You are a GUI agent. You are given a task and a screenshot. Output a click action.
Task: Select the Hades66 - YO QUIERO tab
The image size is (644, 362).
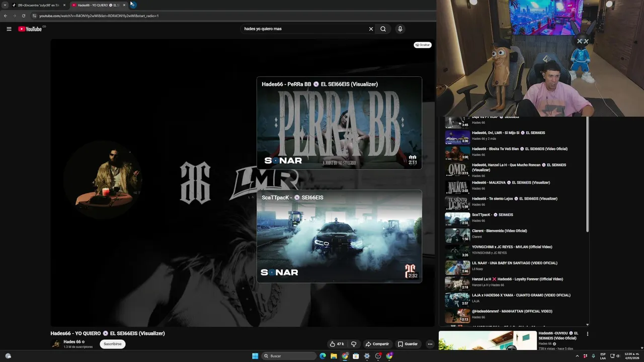click(99, 5)
